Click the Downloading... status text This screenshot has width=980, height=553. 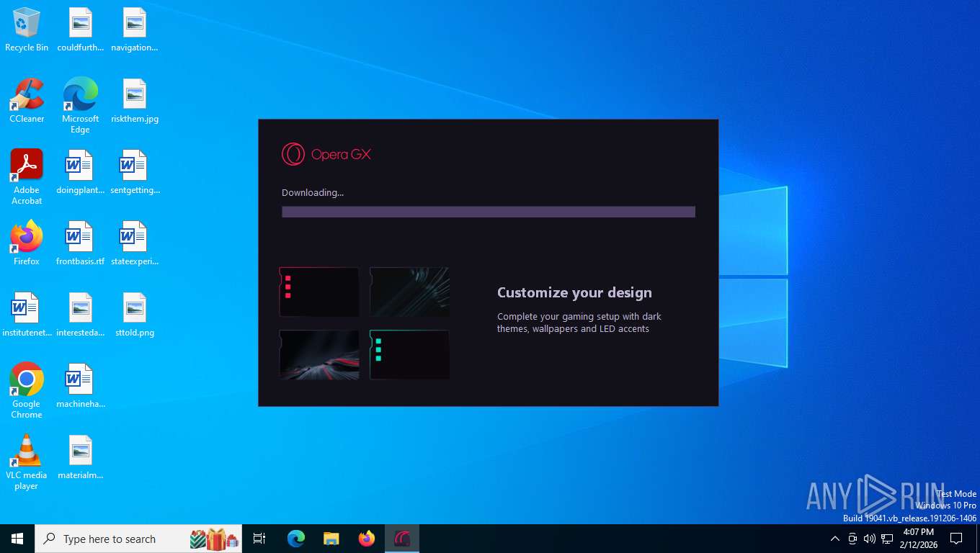tap(313, 192)
